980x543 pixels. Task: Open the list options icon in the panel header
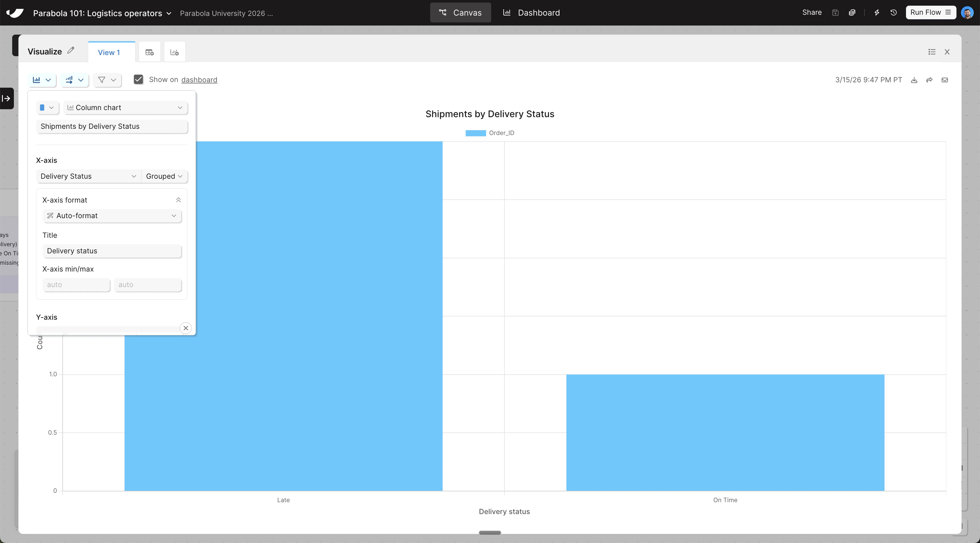[x=932, y=52]
